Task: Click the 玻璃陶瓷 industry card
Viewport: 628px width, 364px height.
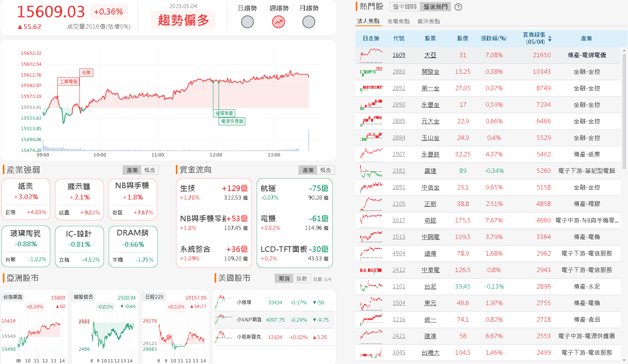Action: [26, 246]
